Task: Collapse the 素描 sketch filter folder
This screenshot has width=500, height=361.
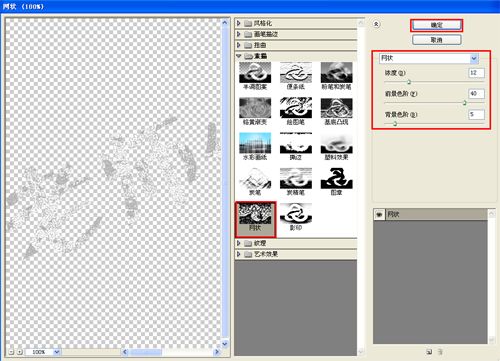Action: point(239,56)
